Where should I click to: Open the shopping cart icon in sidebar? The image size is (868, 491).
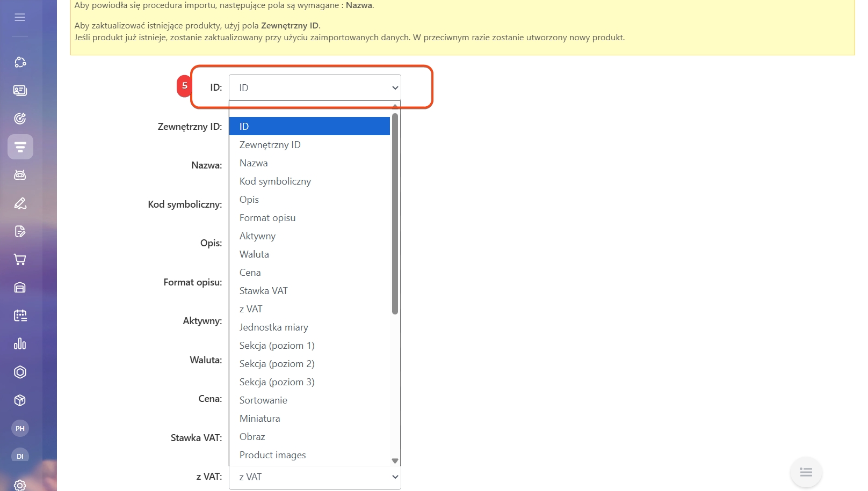(20, 260)
